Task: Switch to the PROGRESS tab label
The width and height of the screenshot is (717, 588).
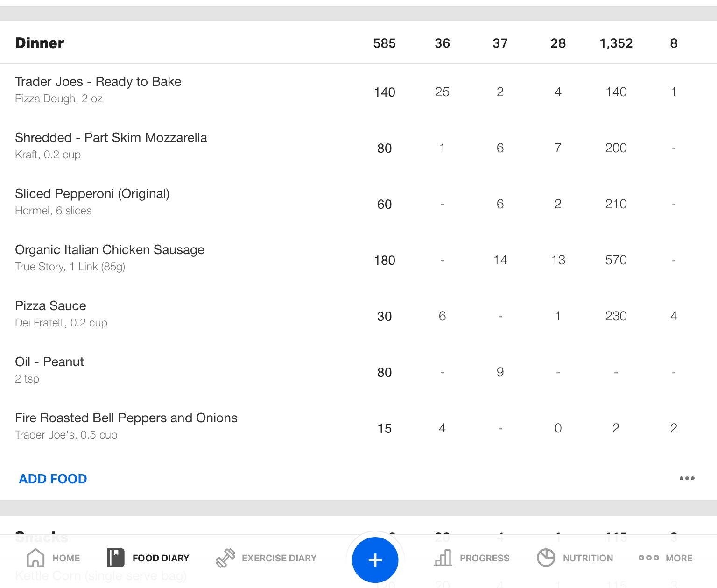Action: click(485, 558)
